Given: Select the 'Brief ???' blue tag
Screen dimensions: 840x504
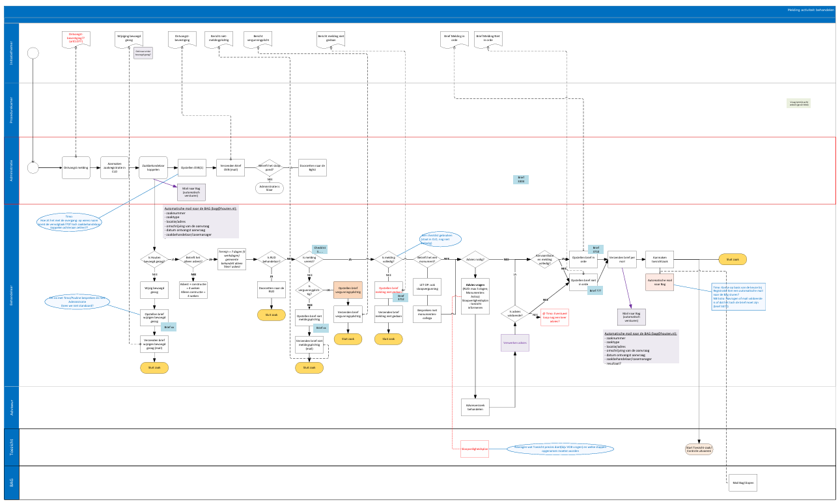Looking at the screenshot, I should [x=596, y=291].
